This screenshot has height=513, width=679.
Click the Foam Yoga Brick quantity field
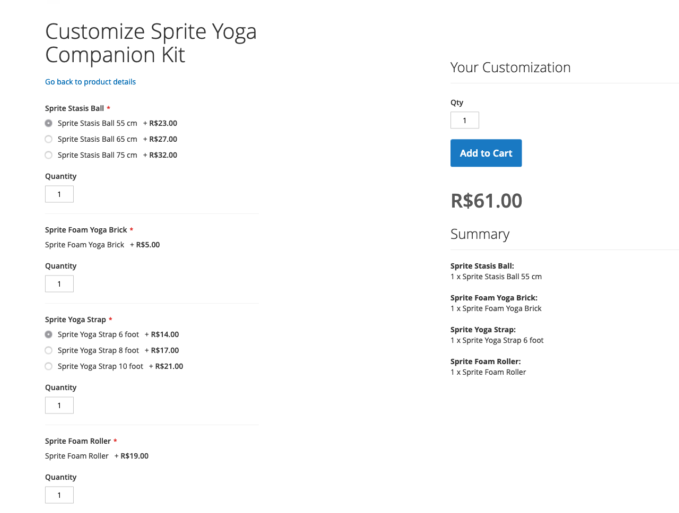click(x=59, y=284)
